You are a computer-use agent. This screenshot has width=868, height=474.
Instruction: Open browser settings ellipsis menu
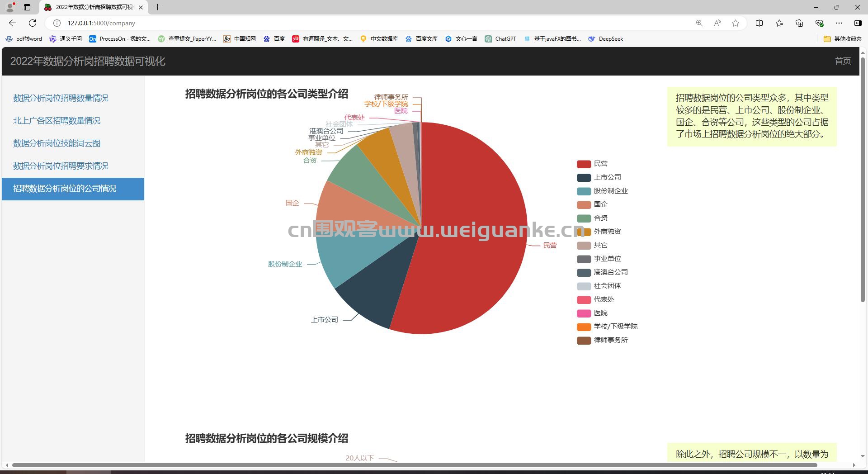click(x=839, y=23)
